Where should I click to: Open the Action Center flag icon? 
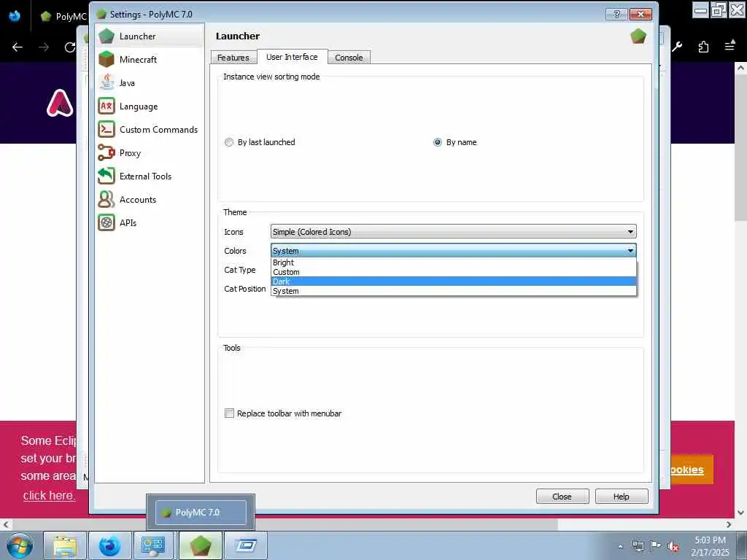click(x=656, y=547)
